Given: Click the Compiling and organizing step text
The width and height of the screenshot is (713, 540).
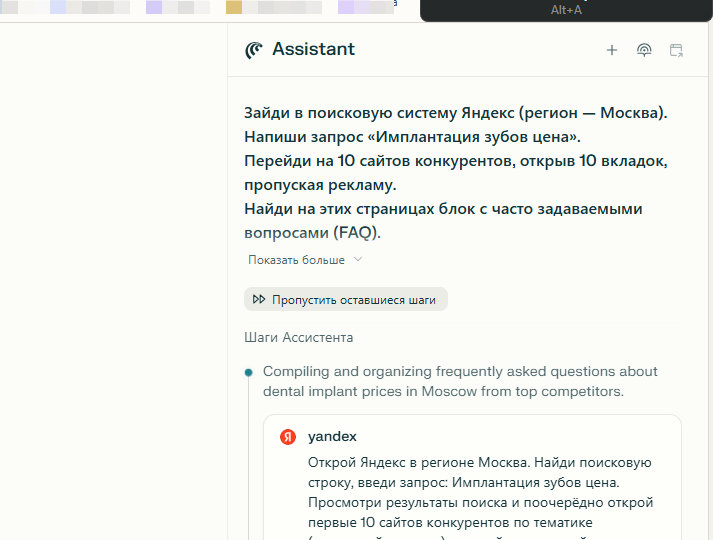Looking at the screenshot, I should pyautogui.click(x=460, y=381).
